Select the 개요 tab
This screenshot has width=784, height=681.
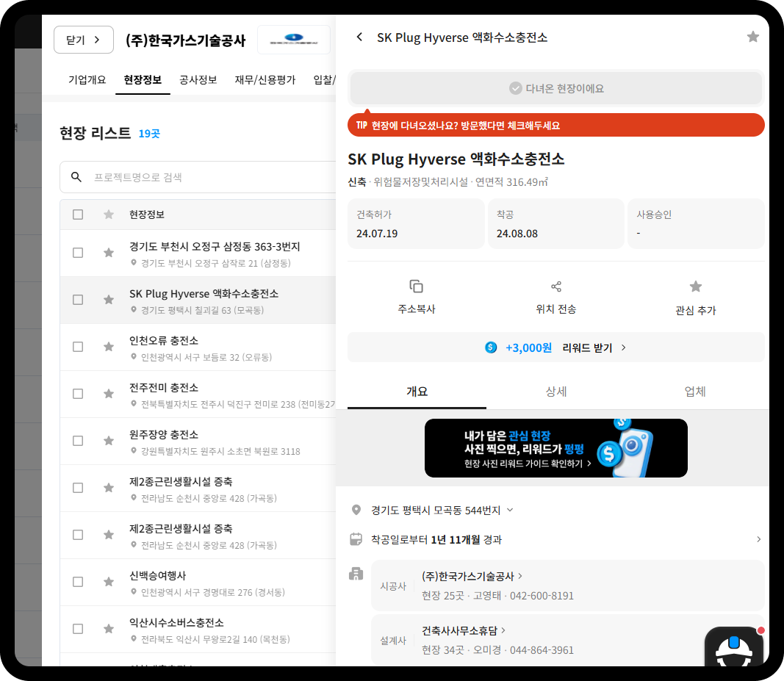pos(417,392)
